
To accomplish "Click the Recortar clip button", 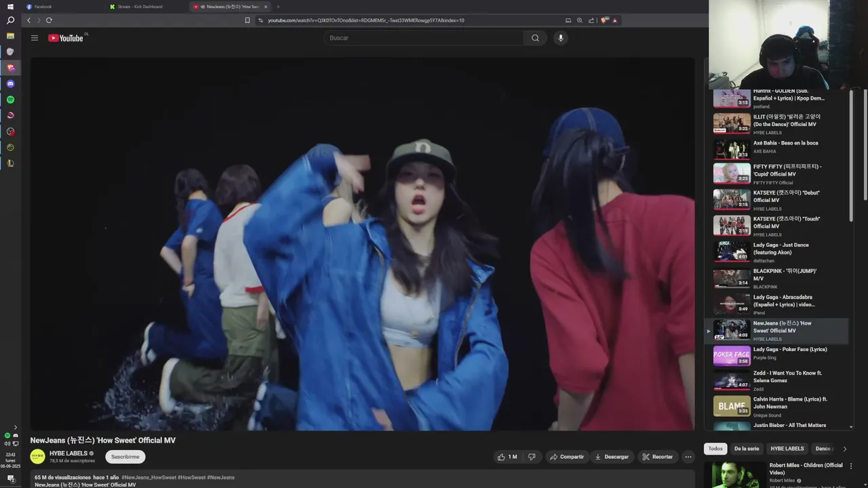I will coord(657,457).
